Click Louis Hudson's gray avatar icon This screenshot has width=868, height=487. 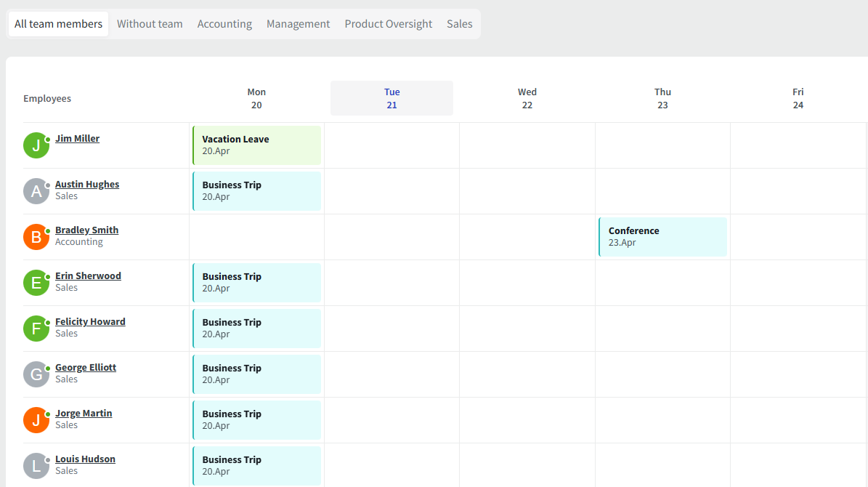[x=36, y=466]
